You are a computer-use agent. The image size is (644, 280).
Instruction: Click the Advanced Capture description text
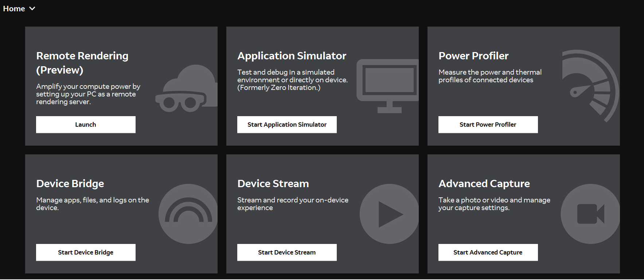point(494,204)
